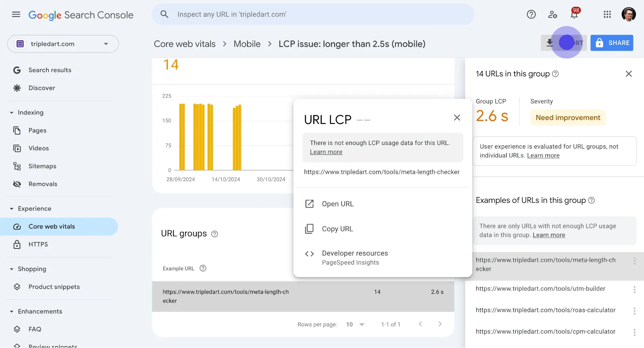Screen dimensions: 644x348
Task: Open Videos report
Action: tap(39, 148)
